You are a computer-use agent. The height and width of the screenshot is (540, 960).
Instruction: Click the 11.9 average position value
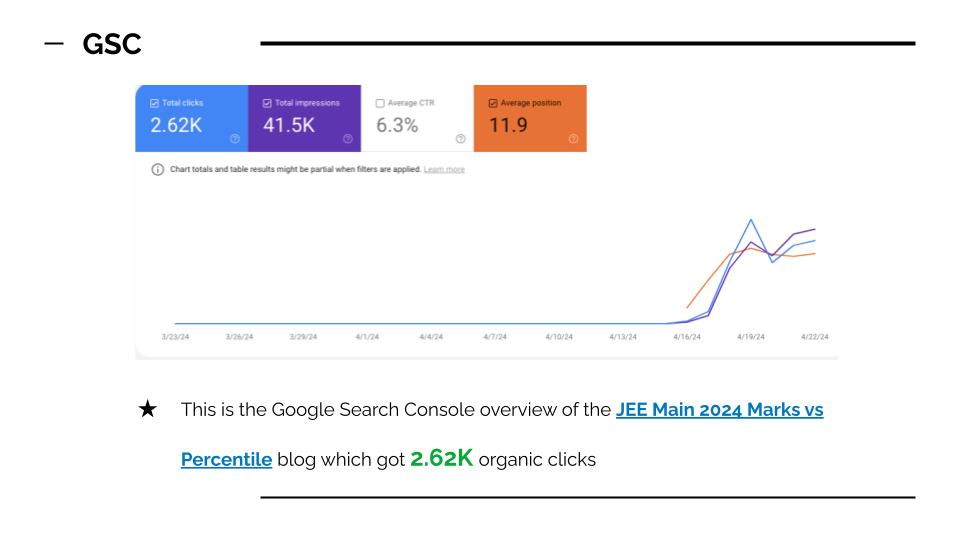[x=510, y=125]
